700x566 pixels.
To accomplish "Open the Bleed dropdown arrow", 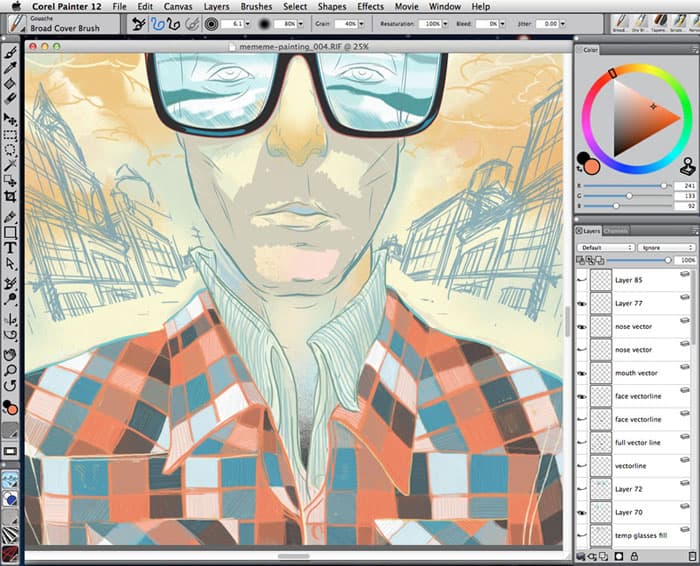I will pos(502,24).
